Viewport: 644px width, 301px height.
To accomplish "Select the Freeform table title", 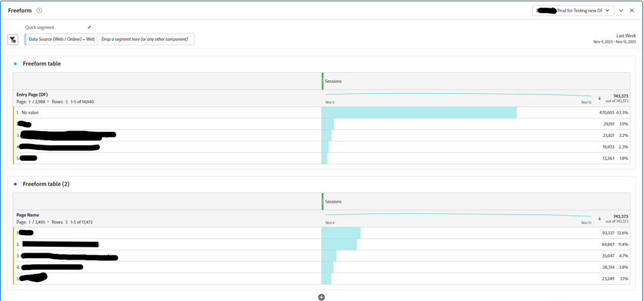I will tap(42, 64).
